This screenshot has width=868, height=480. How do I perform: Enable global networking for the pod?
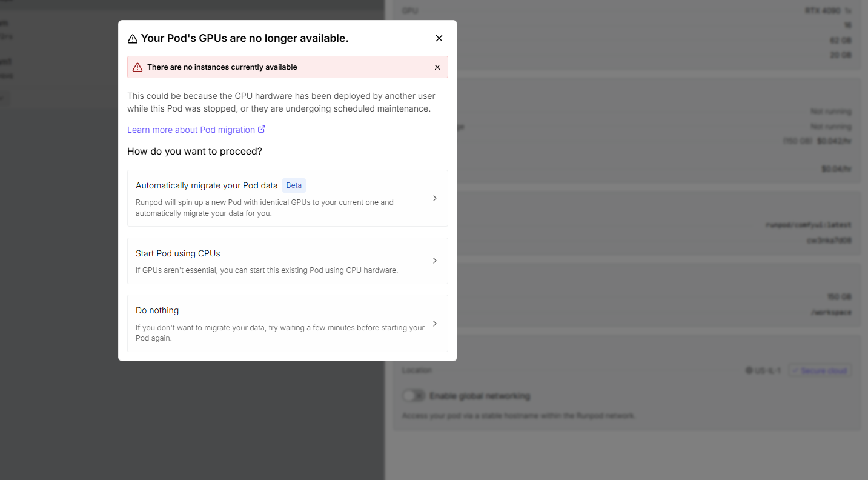click(414, 395)
